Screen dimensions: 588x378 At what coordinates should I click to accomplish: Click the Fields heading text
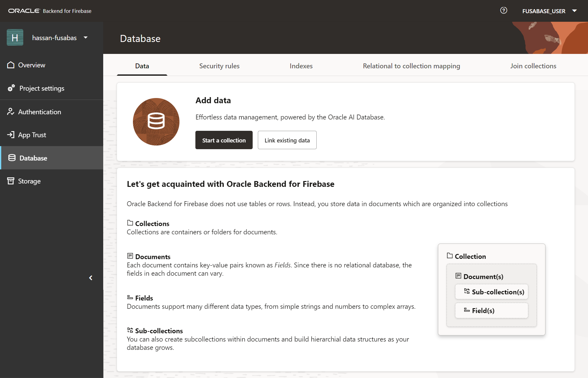144,298
